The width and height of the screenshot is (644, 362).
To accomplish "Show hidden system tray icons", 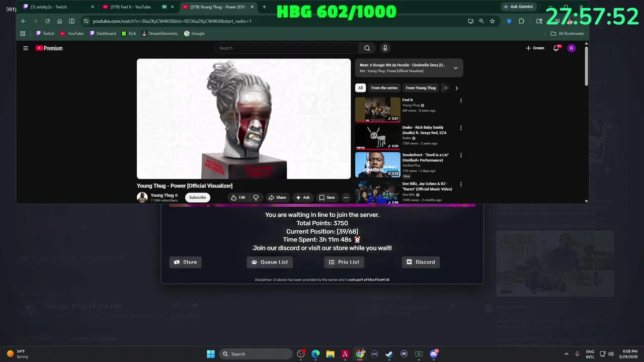I will 566,354.
